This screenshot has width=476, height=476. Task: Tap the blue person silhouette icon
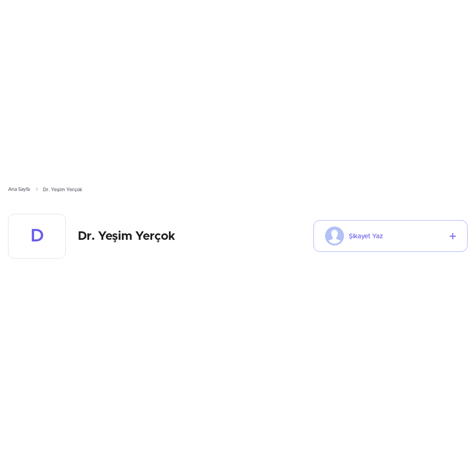pos(334,236)
